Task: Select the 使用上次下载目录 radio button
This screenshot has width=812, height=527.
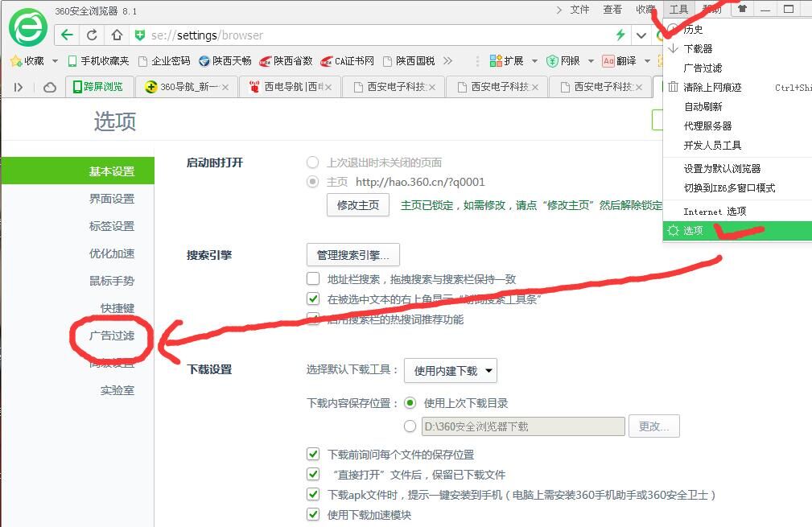Action: tap(410, 403)
